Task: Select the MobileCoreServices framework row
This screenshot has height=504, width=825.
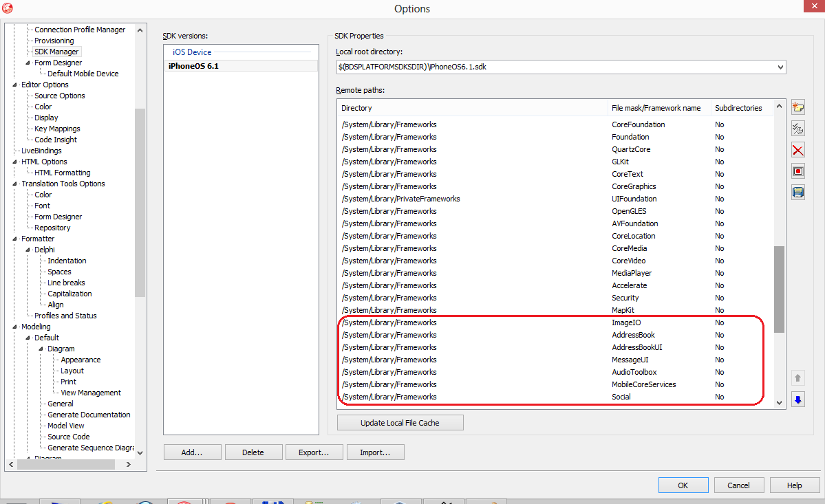Action: [x=550, y=384]
